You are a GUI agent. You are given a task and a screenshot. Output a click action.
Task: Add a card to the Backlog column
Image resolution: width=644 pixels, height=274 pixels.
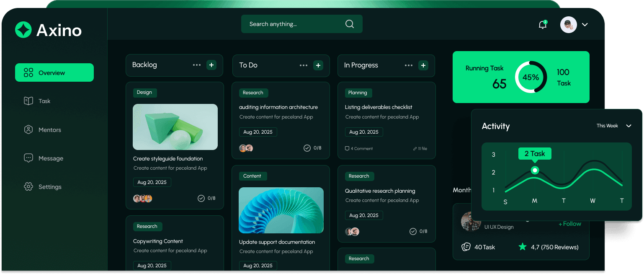pos(211,65)
